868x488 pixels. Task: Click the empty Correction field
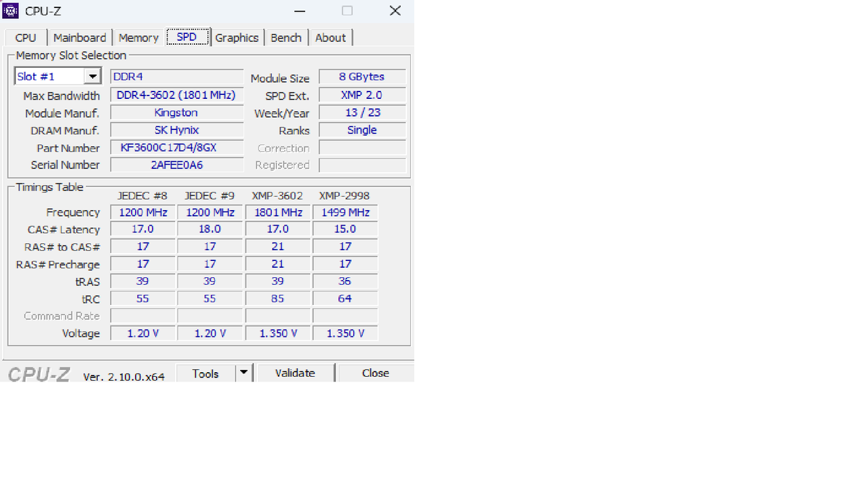click(x=362, y=148)
